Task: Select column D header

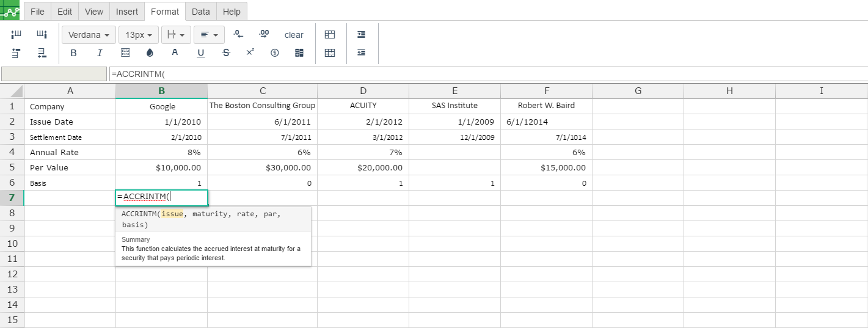Action: pyautogui.click(x=363, y=91)
